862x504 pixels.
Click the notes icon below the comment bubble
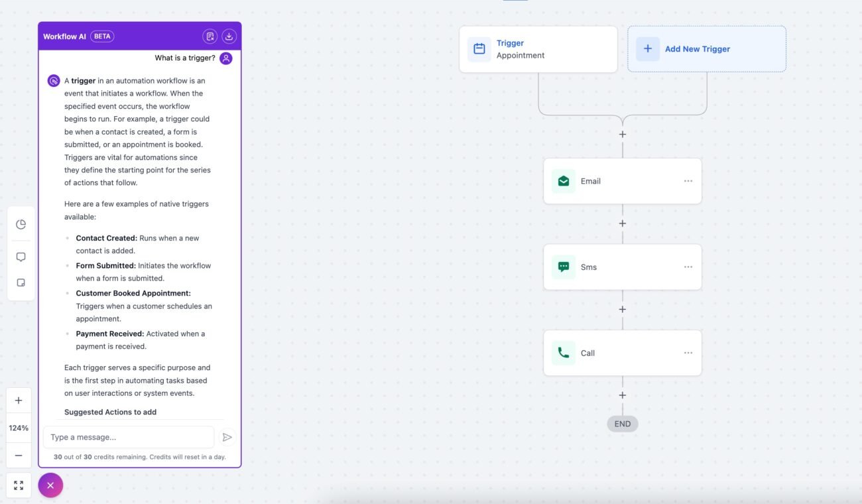tap(21, 283)
